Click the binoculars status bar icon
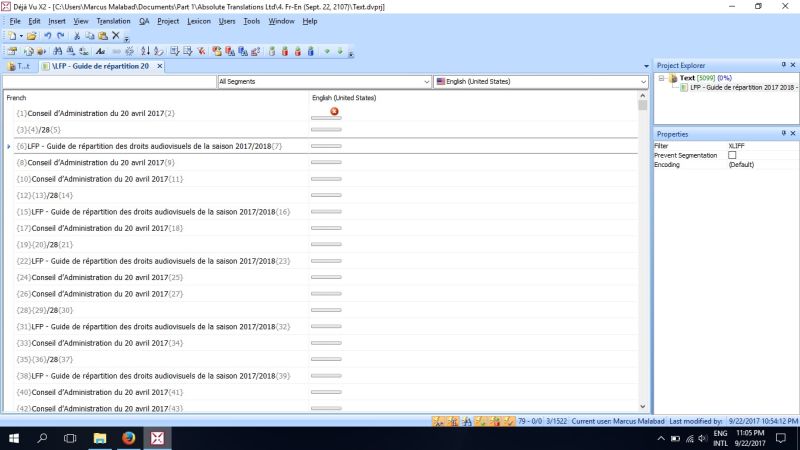The image size is (800, 450). pos(466,421)
